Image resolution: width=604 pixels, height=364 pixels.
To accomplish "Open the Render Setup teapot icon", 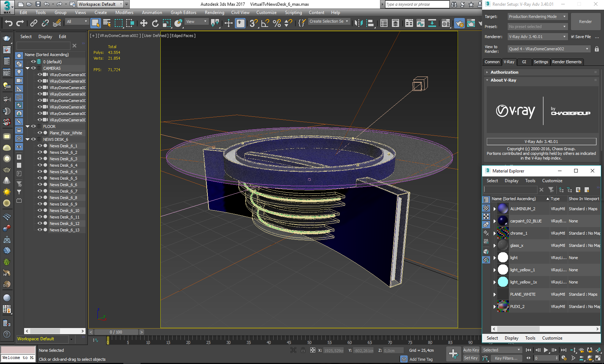I will 459,23.
